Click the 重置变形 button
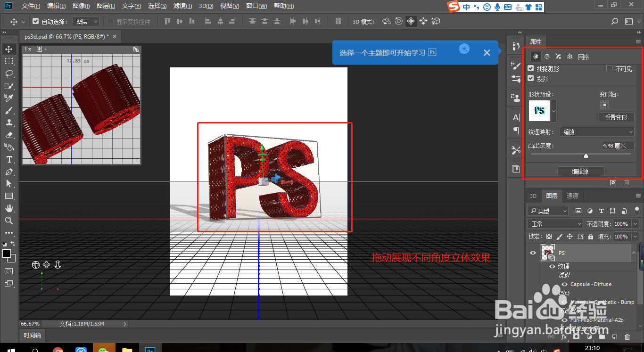Image resolution: width=644 pixels, height=352 pixels. [616, 117]
